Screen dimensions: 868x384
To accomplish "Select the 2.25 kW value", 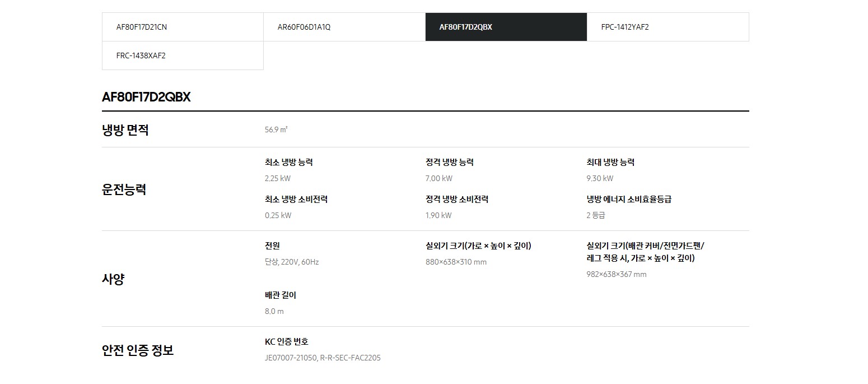I will click(278, 178).
